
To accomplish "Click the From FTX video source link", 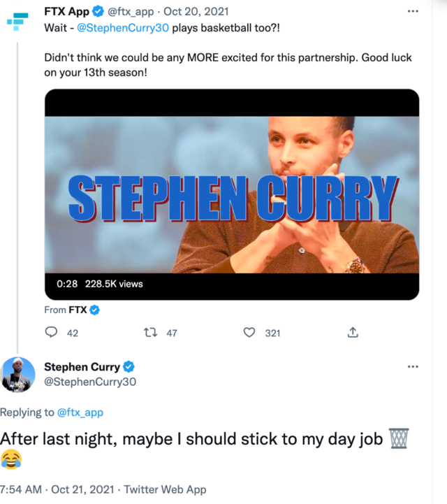I will 78,310.
